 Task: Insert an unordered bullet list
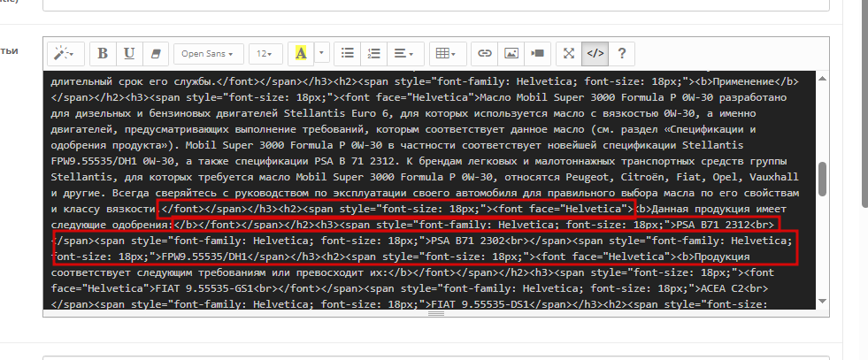pos(347,54)
